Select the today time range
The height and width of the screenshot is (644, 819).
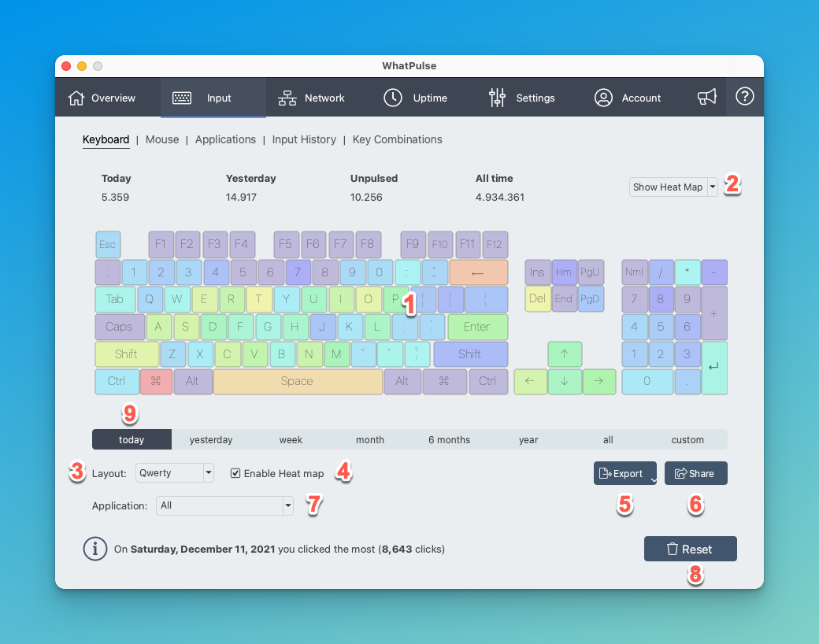(132, 440)
